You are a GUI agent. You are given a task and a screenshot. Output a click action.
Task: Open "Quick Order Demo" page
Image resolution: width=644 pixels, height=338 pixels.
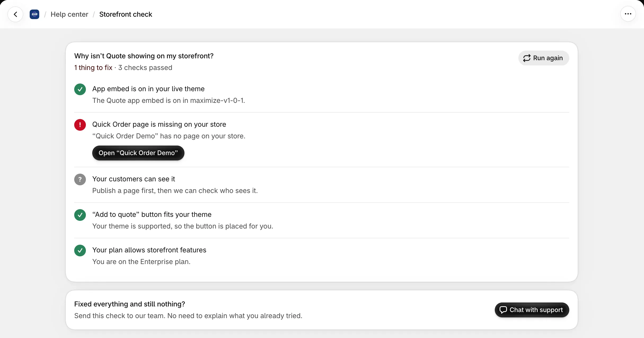point(138,153)
